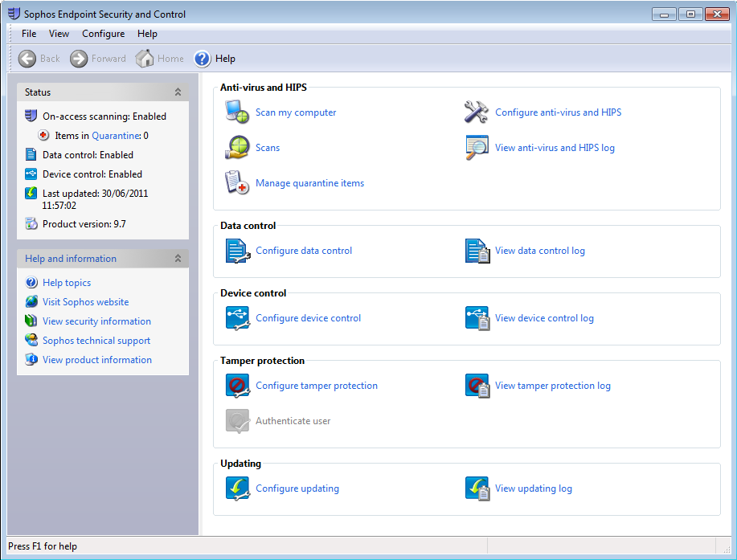The width and height of the screenshot is (737, 560).
Task: Open Manage quarantine items link
Action: 309,183
